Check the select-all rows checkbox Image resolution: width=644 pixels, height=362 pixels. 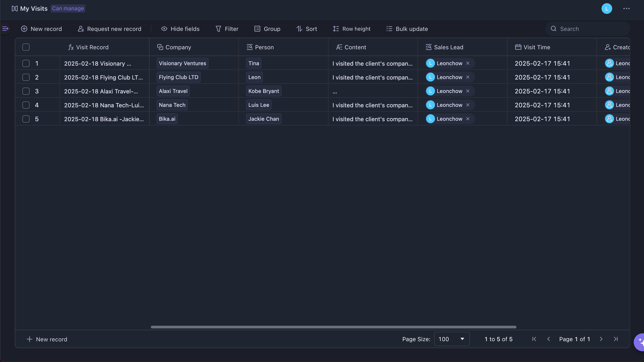point(26,47)
